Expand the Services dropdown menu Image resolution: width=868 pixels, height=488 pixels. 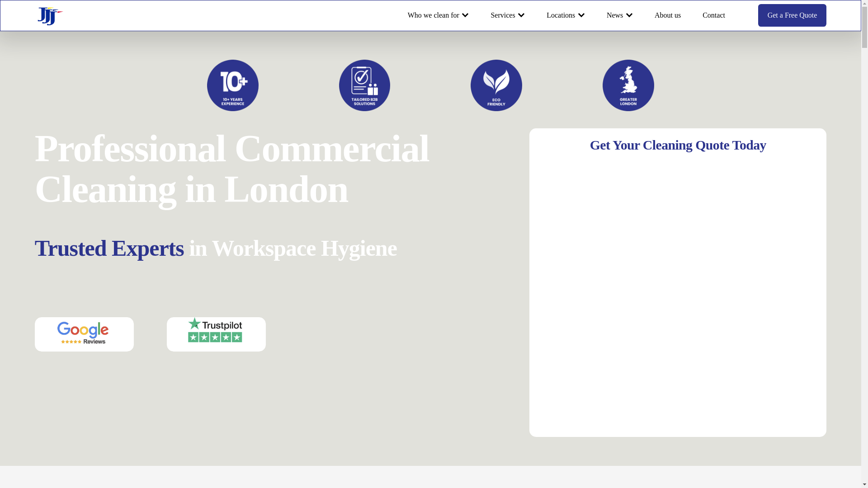tap(507, 15)
